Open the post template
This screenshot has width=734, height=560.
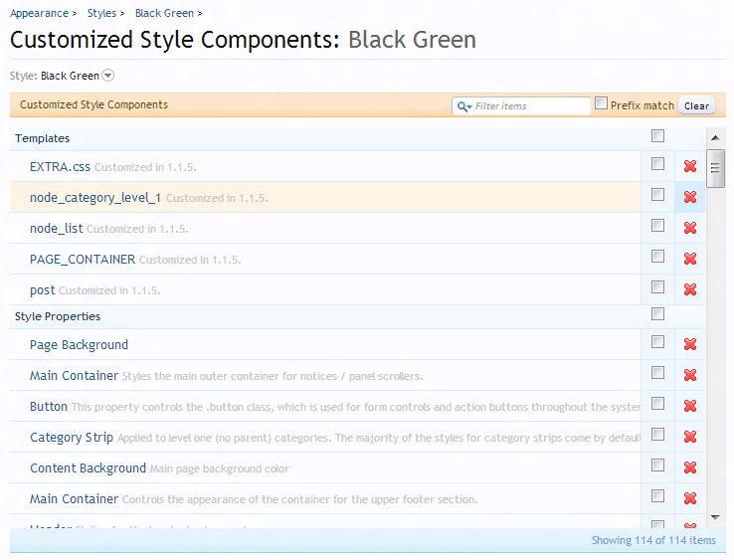click(42, 290)
